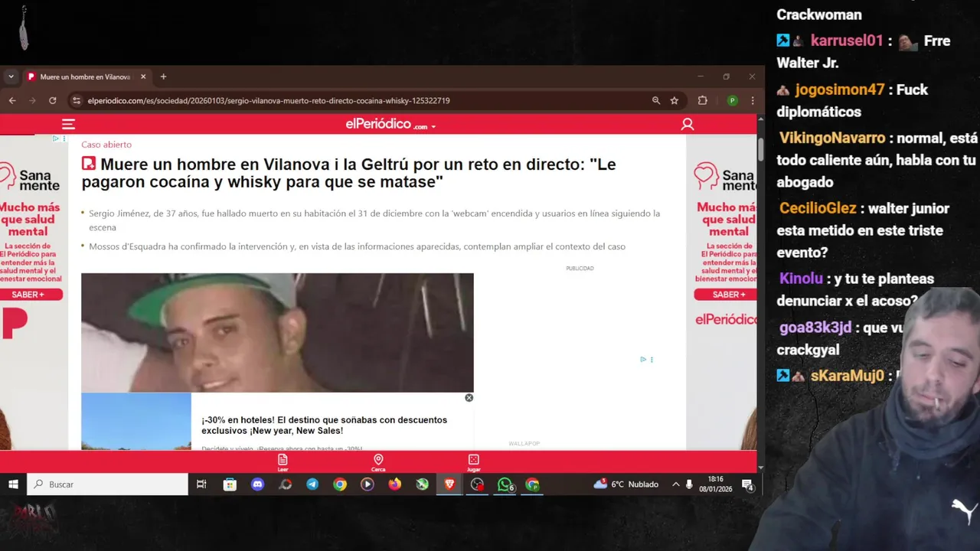Open the browser profile avatar P
The image size is (980, 551).
[x=733, y=100]
